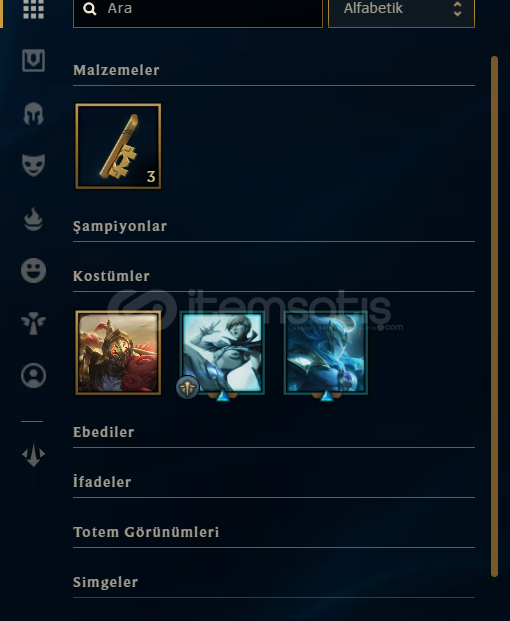510x621 pixels.
Task: Select the all-items grid filter icon
Action: [x=33, y=9]
